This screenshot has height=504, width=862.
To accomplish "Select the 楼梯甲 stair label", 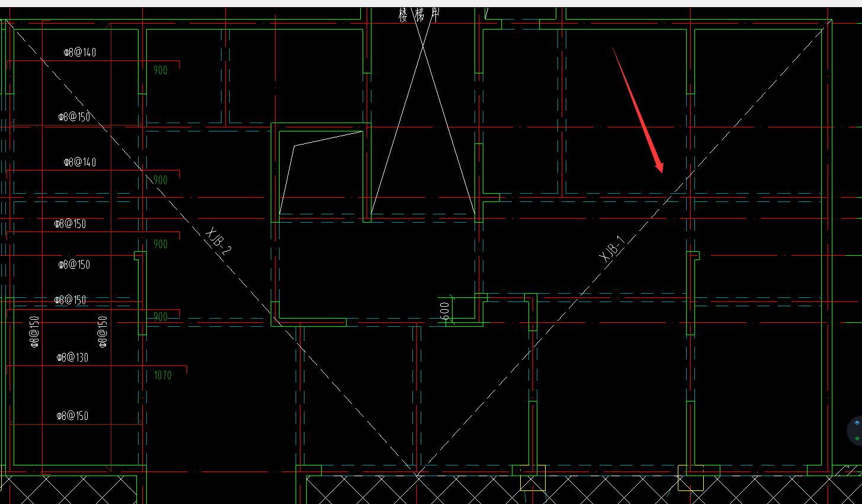I will pos(419,15).
